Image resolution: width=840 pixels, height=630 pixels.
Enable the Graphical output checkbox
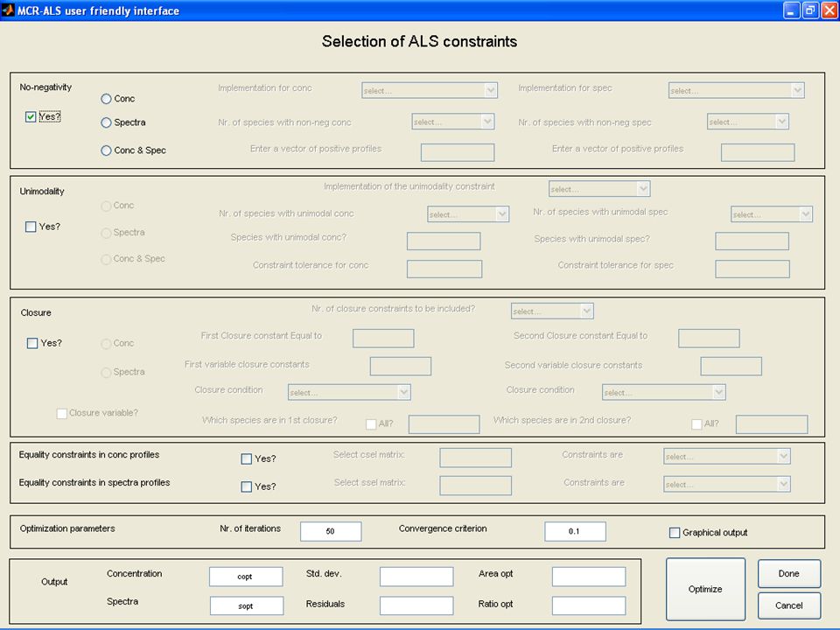(675, 533)
